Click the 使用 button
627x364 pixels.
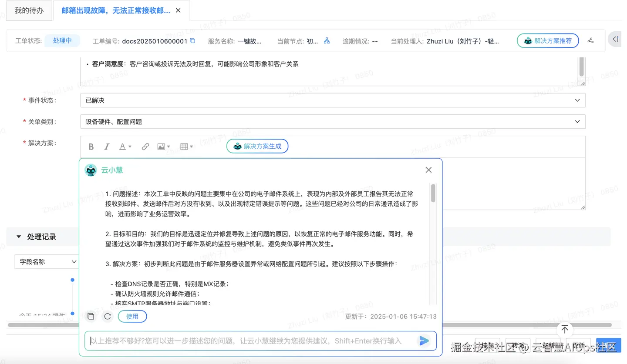coord(132,316)
